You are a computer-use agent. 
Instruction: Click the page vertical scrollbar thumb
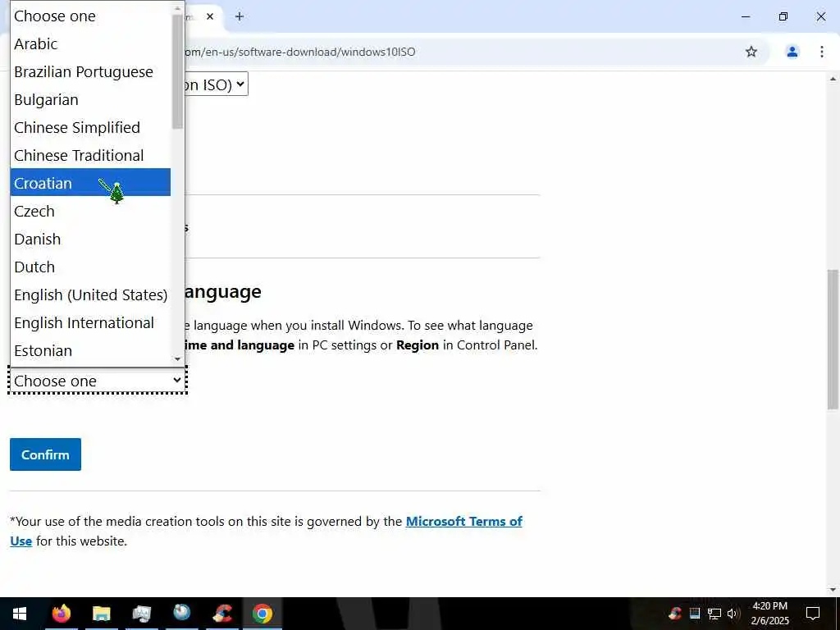tap(833, 339)
